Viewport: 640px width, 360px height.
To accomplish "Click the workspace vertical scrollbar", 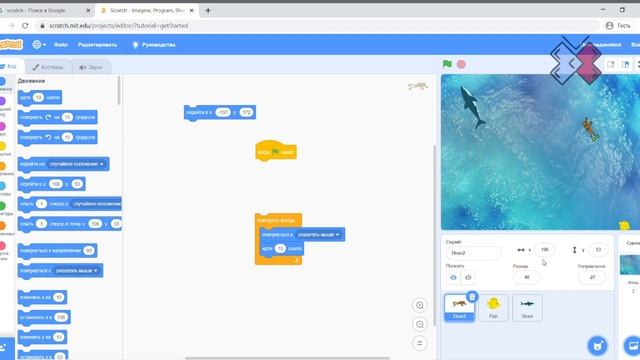I will tap(434, 236).
